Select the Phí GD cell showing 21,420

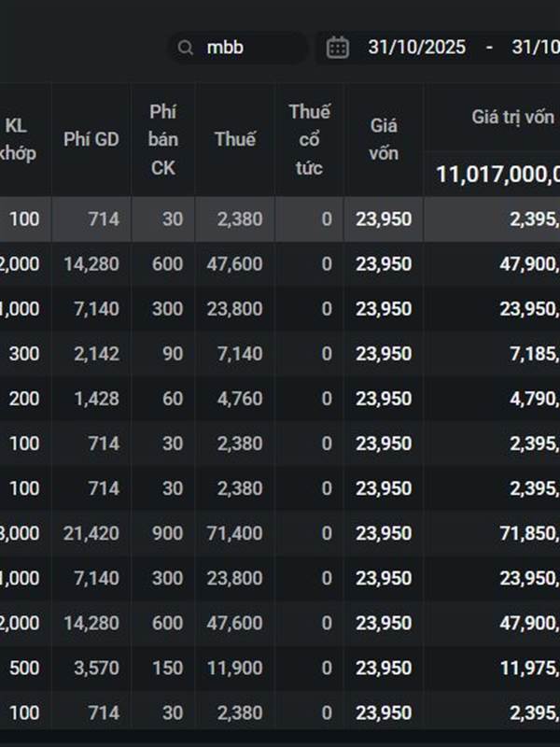point(91,533)
